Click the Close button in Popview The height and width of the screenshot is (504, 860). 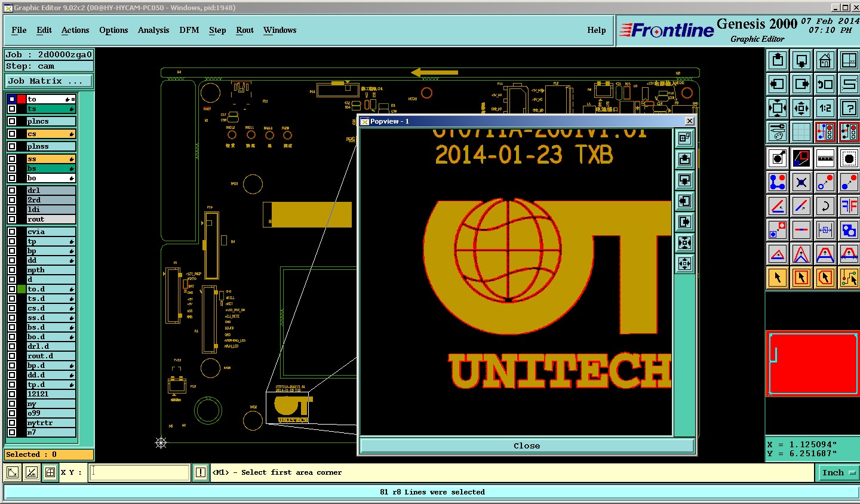[x=527, y=445]
